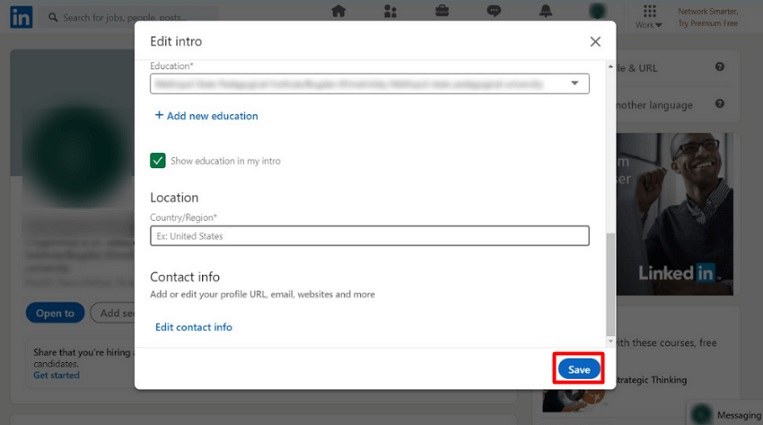Click Edit contact info link

(194, 327)
